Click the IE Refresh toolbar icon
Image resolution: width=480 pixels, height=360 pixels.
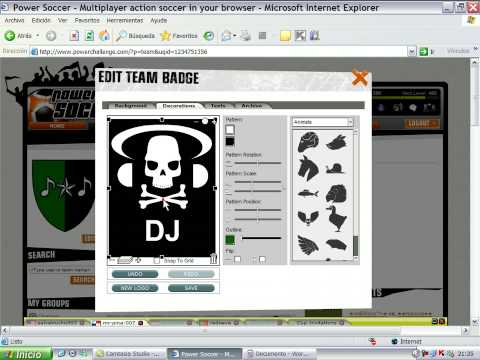point(89,36)
